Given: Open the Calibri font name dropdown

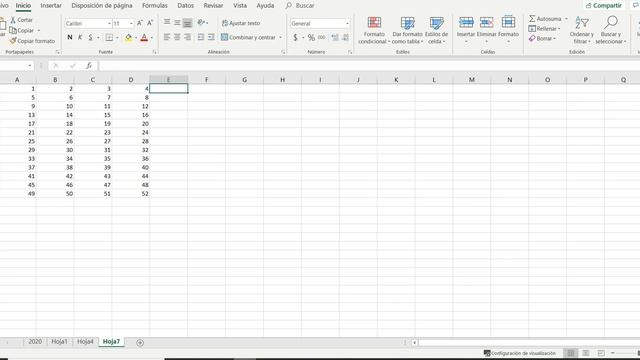Looking at the screenshot, I should pyautogui.click(x=109, y=24).
